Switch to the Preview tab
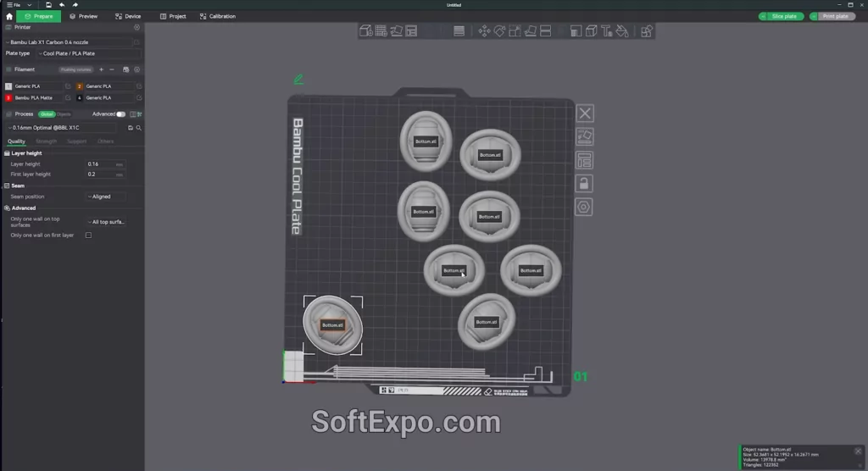Image resolution: width=868 pixels, height=471 pixels. [x=83, y=16]
